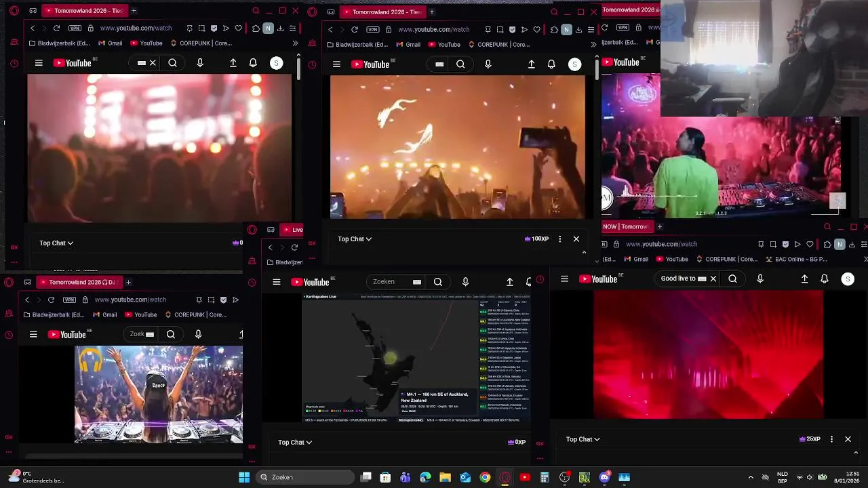Open new tab in top-left window
Screen dimensions: 868x488
click(x=134, y=11)
